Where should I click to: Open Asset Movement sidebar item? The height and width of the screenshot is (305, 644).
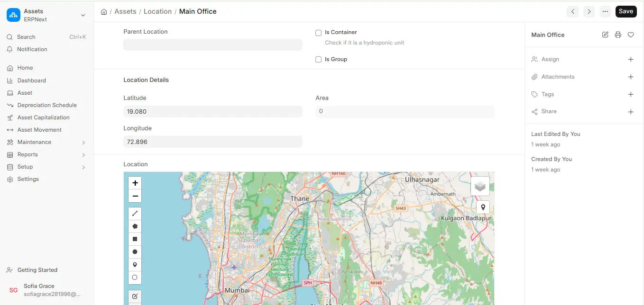tap(46, 130)
